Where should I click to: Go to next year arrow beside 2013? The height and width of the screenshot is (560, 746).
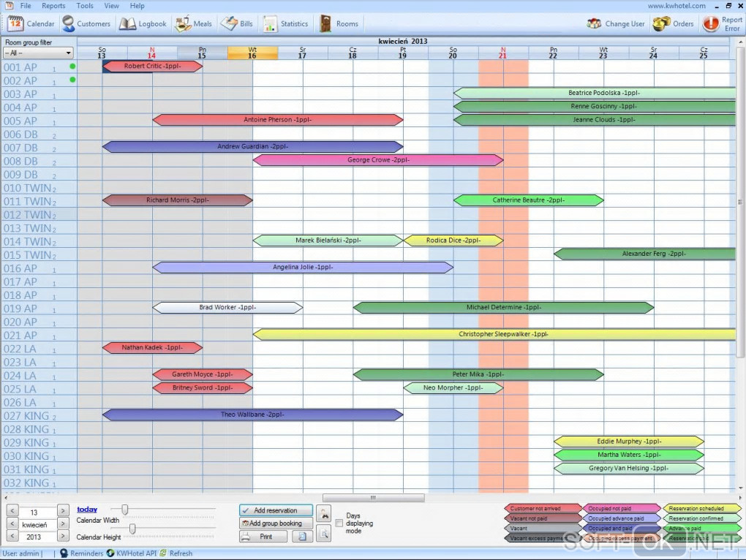tap(63, 536)
